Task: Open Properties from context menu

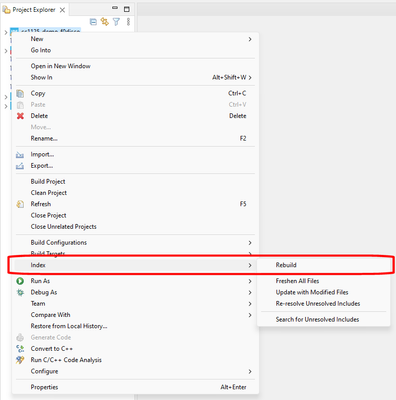Action: click(44, 387)
